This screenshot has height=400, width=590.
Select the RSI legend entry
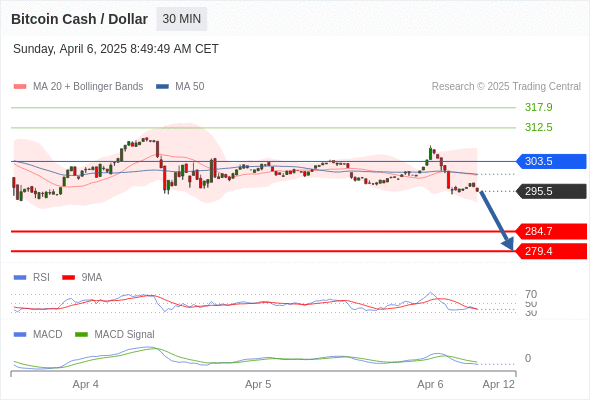tap(32, 277)
